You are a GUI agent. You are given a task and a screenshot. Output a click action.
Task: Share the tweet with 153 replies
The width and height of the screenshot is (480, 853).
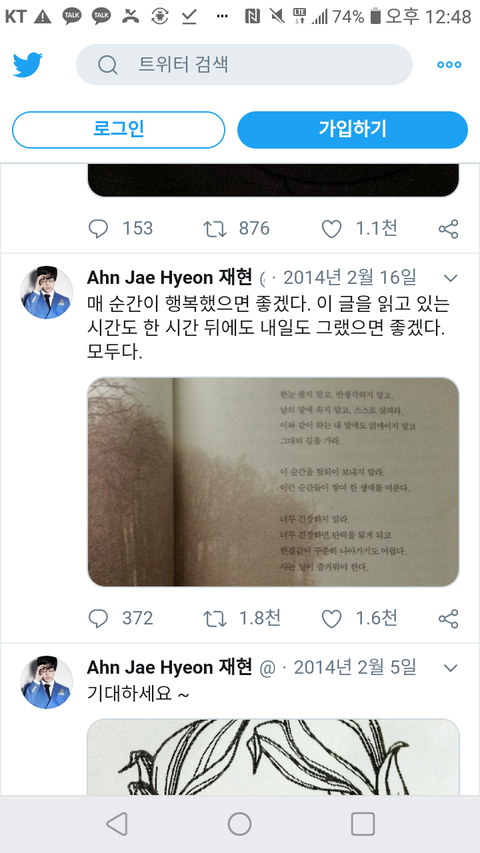(x=448, y=228)
